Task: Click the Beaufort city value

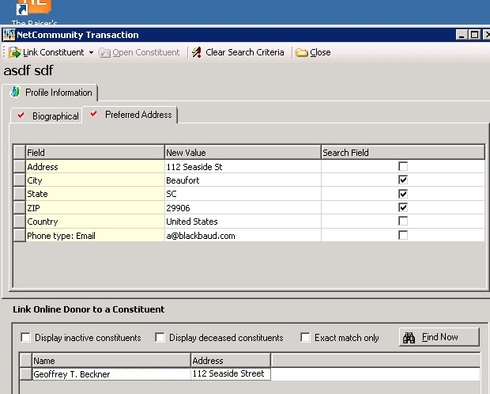Action: coord(243,180)
